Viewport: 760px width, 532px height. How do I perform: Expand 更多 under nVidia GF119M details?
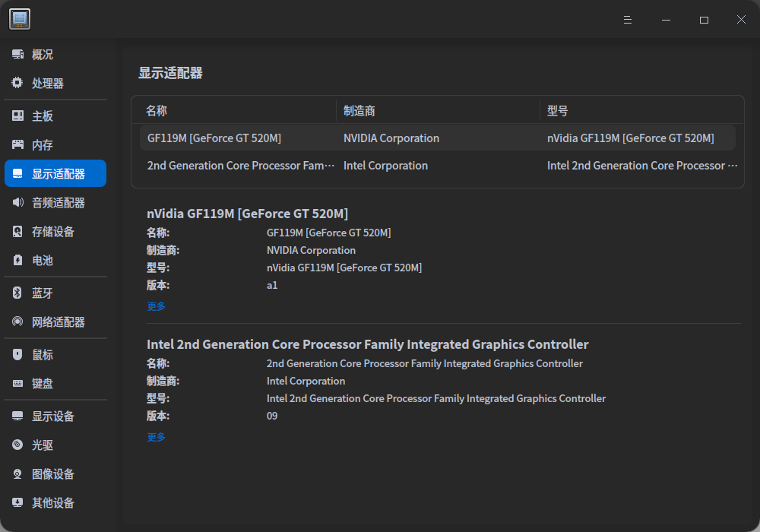click(156, 306)
